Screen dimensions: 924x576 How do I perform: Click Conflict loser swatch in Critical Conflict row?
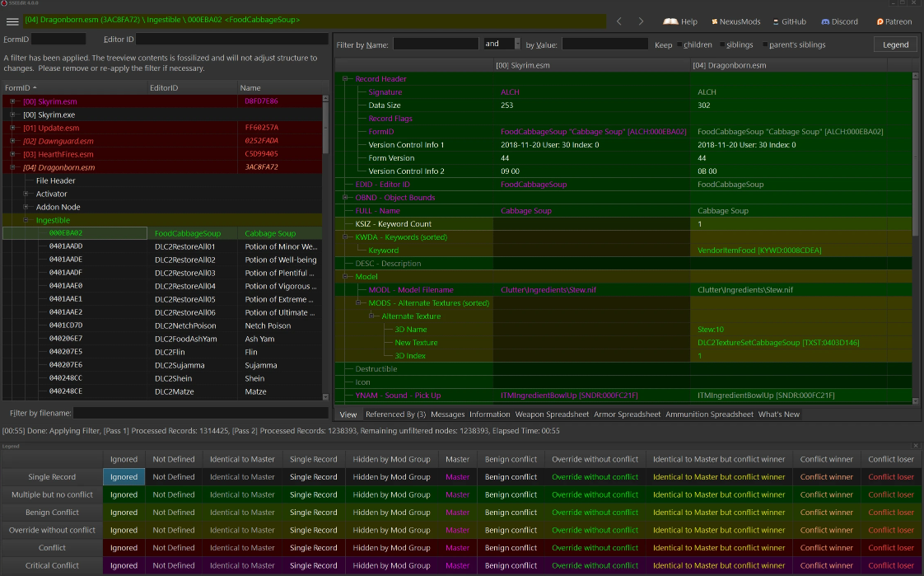click(890, 565)
